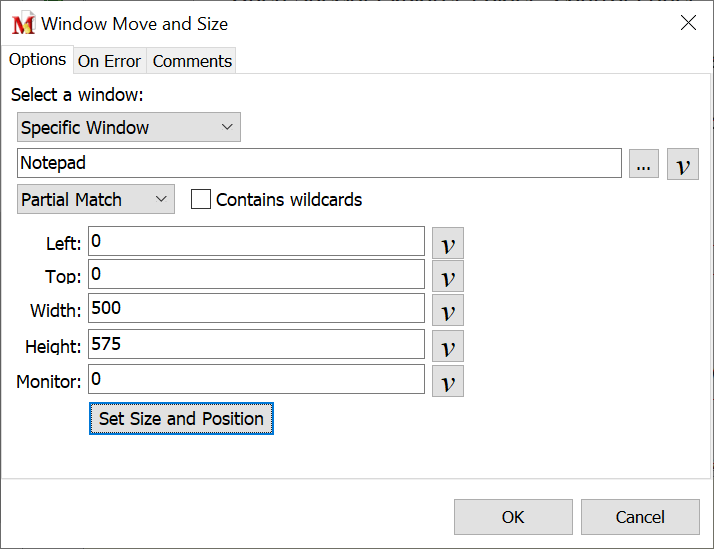Expand the Partial Match dropdown
Image resolution: width=714 pixels, height=549 pixels.
tap(96, 199)
